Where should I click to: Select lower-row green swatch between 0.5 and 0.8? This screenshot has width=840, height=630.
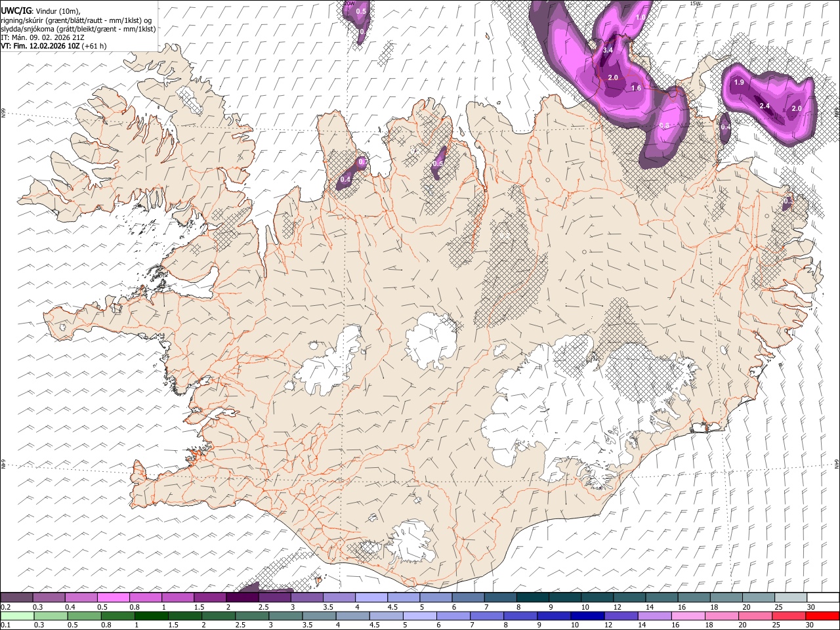pyautogui.click(x=84, y=616)
